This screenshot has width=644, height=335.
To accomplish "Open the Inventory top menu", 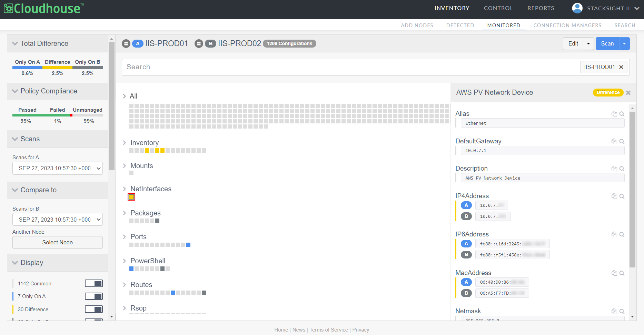I will (452, 8).
